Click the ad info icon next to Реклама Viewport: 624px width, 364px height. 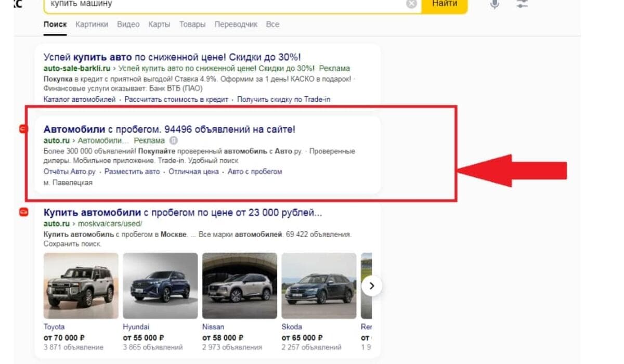coord(174,140)
